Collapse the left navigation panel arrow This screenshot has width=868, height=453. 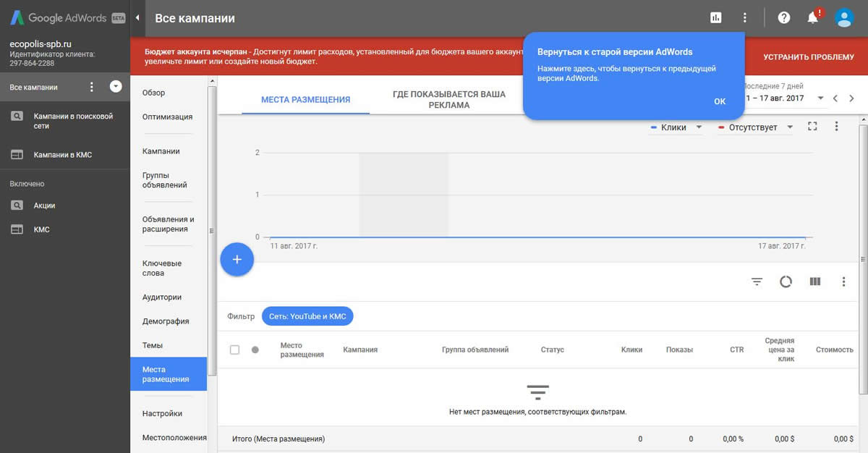137,18
